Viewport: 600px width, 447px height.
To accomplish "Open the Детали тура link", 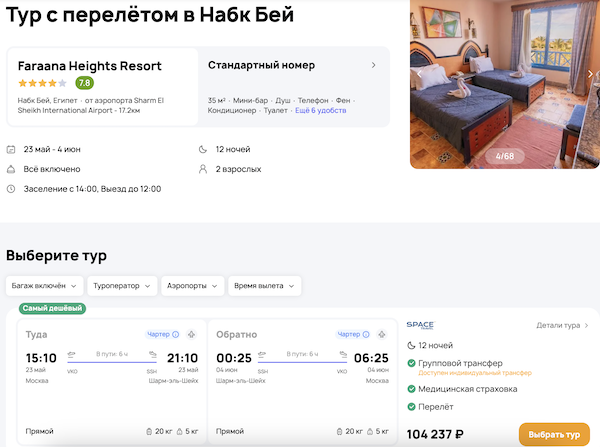I will 562,325.
